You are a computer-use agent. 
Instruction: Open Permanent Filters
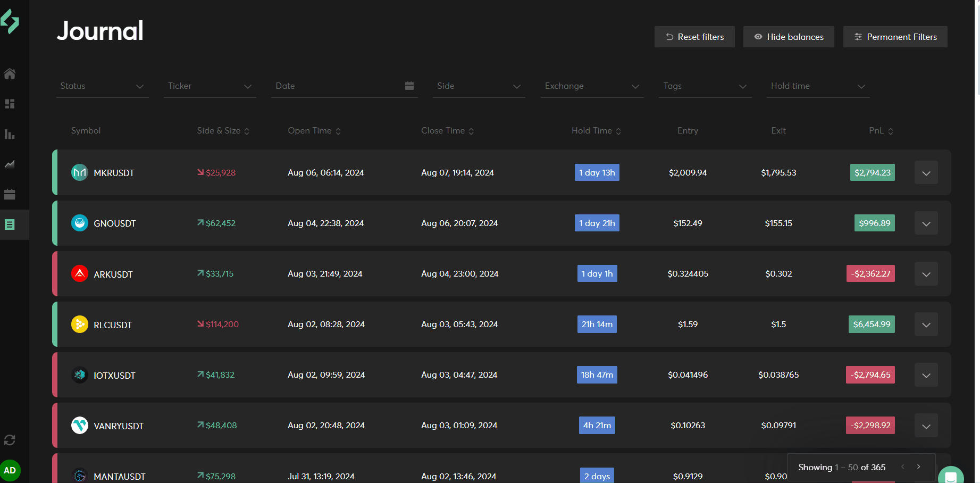895,37
